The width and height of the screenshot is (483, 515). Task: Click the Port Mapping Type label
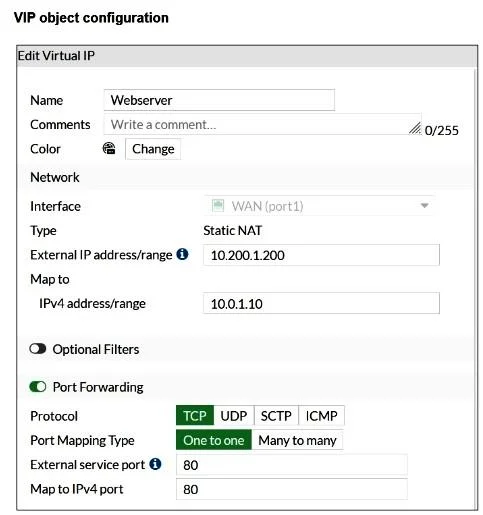tap(82, 440)
